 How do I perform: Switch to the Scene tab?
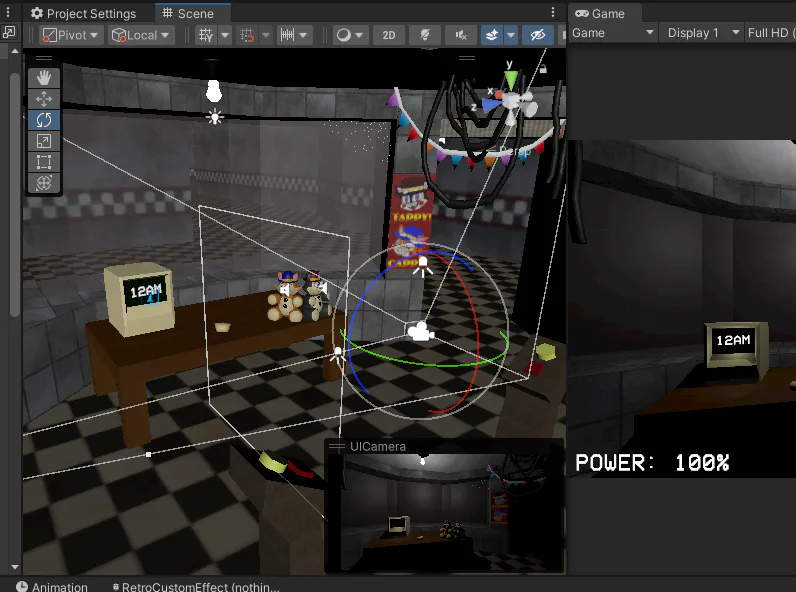coord(192,13)
